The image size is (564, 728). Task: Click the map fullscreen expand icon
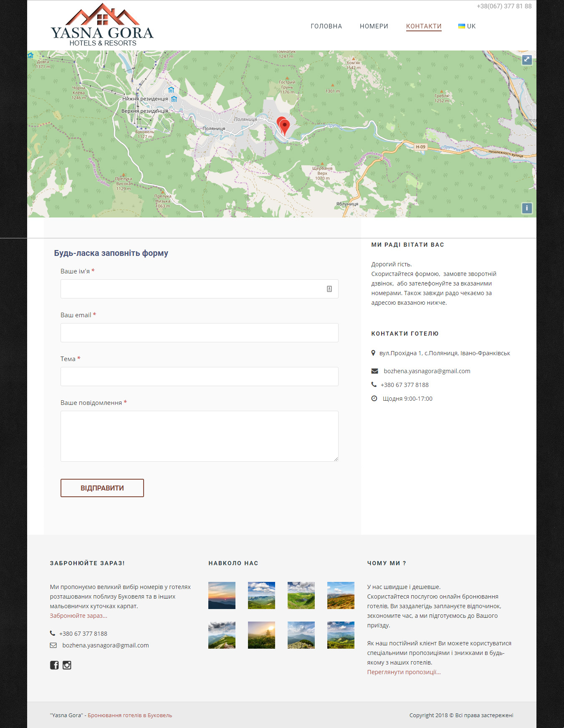pos(527,59)
